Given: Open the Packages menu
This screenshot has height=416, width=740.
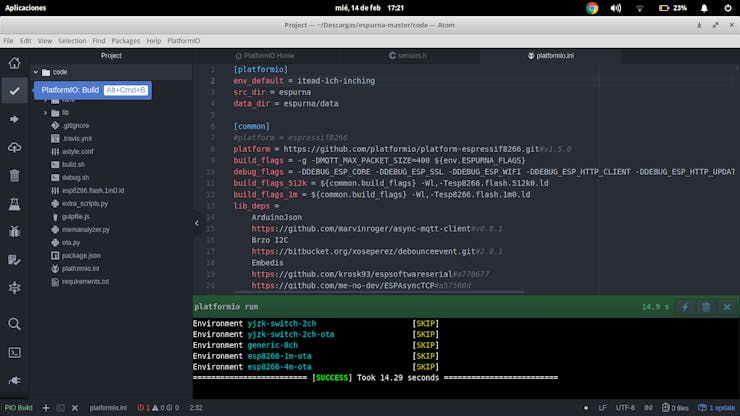Looking at the screenshot, I should point(126,41).
